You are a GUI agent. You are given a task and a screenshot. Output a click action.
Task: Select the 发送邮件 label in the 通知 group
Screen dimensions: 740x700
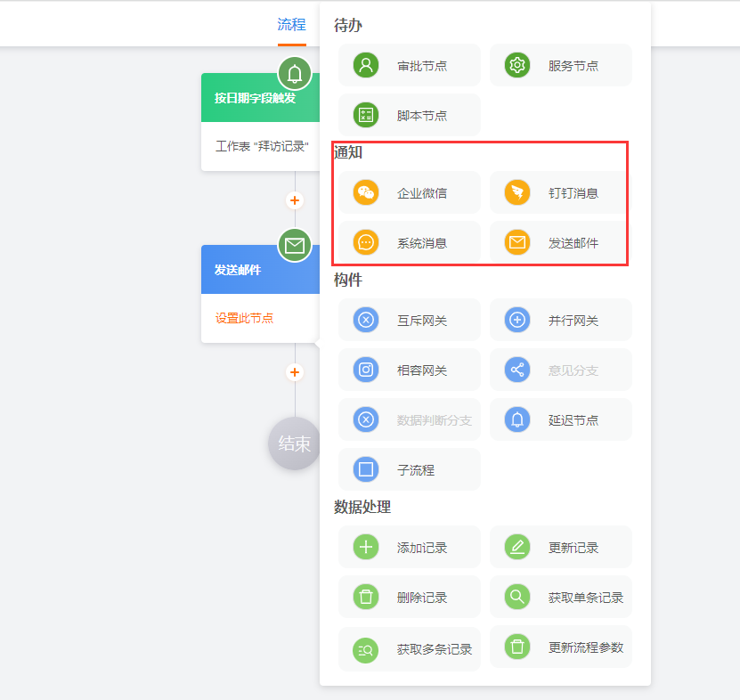pos(573,243)
